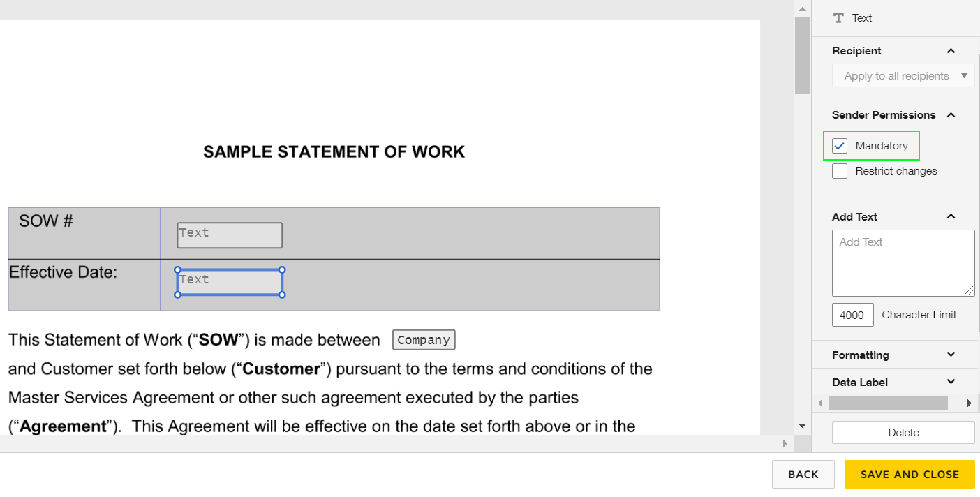Expand the Formatting section
This screenshot has width=980, height=497.
951,355
